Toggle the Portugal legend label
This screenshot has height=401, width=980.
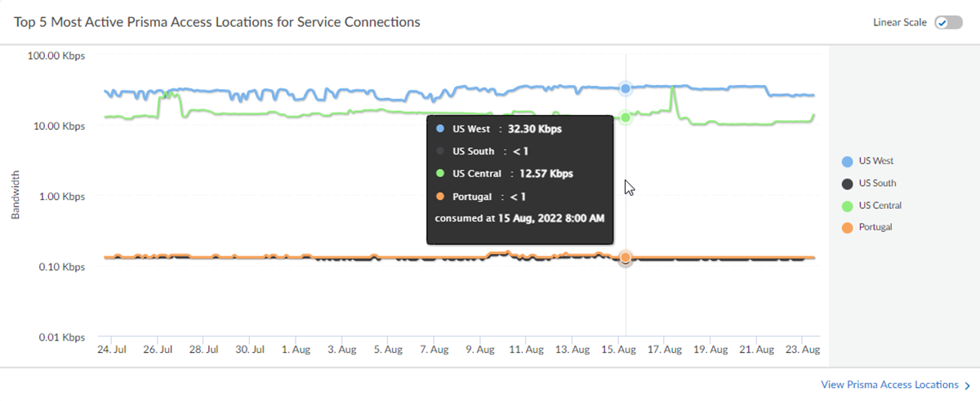coord(875,227)
